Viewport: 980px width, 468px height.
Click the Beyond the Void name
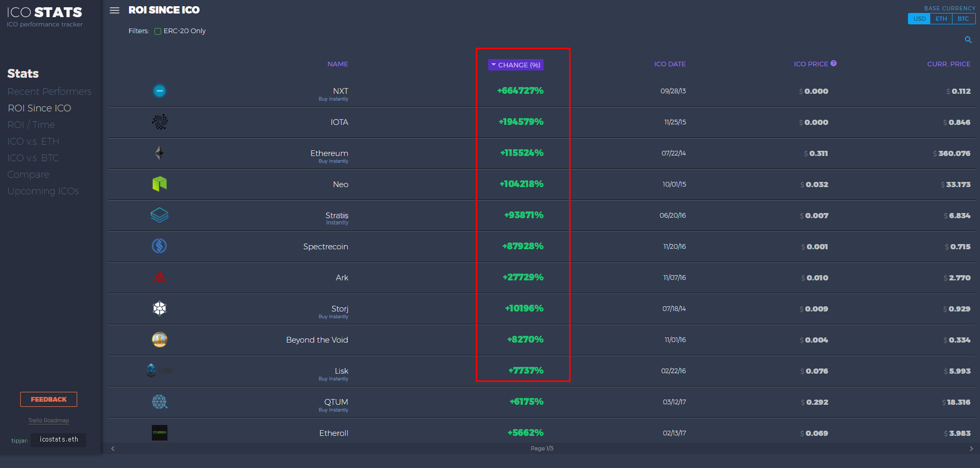(317, 340)
